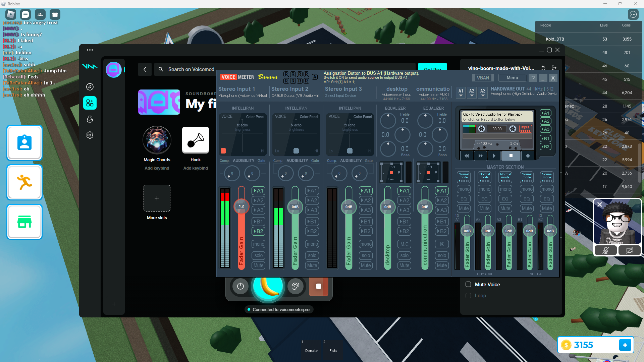Open Voicemod settings gear icon
Image resolution: width=644 pixels, height=362 pixels.
point(90,135)
